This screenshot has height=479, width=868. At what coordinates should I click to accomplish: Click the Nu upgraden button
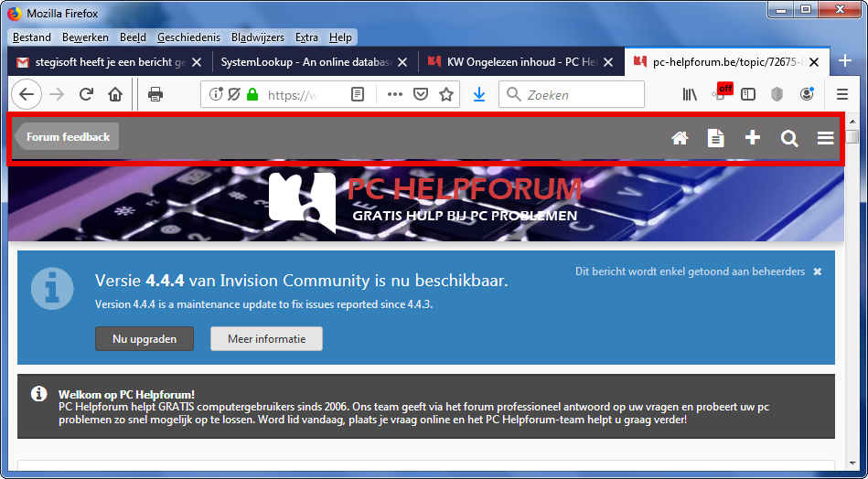(x=145, y=338)
